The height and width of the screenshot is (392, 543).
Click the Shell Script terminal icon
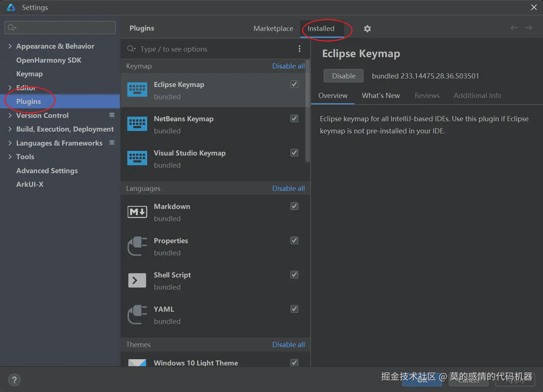pos(137,280)
